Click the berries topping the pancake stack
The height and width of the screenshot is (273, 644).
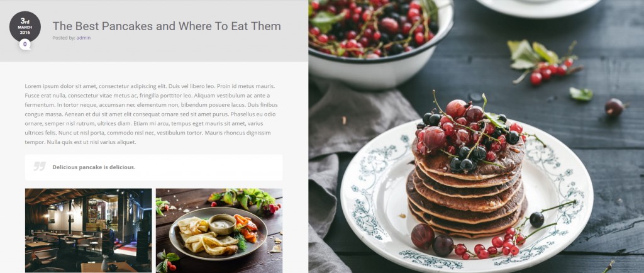pyautogui.click(x=468, y=133)
